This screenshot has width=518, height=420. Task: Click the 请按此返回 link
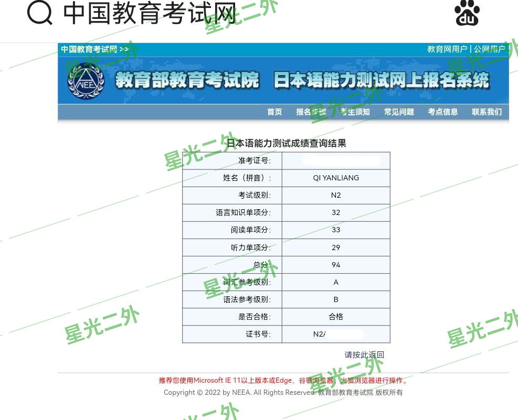(364, 354)
